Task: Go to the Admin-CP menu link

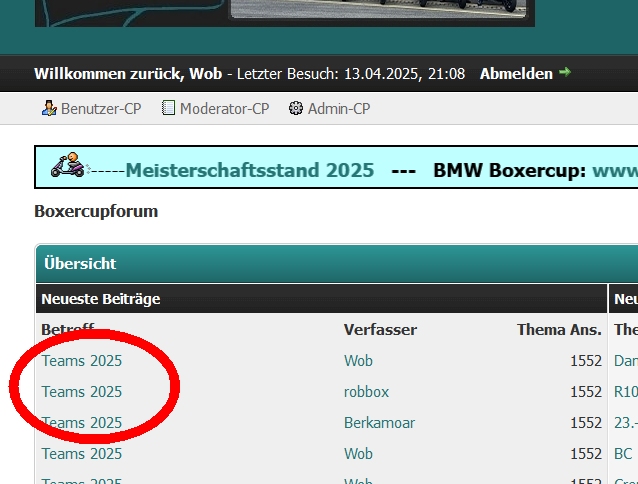Action: 338,109
